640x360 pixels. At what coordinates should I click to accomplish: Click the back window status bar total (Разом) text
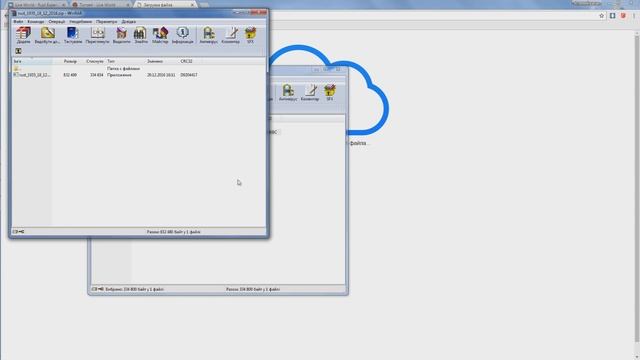pos(253,289)
